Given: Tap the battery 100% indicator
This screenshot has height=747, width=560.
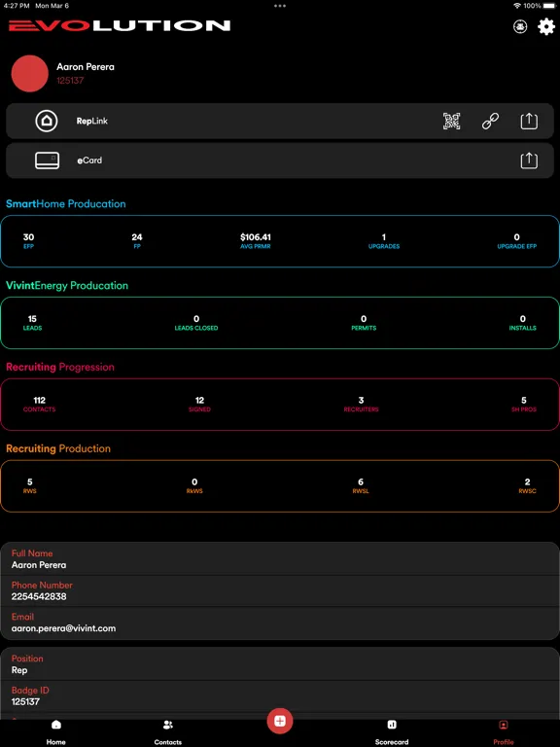Looking at the screenshot, I should (x=540, y=6).
